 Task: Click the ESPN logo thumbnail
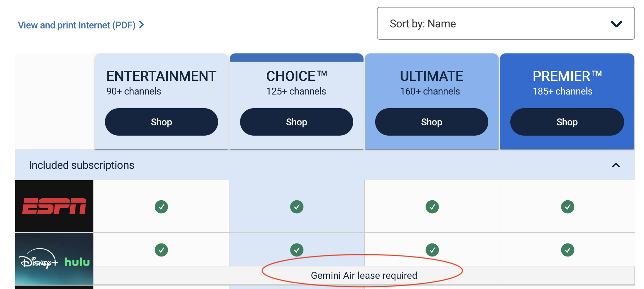(54, 206)
